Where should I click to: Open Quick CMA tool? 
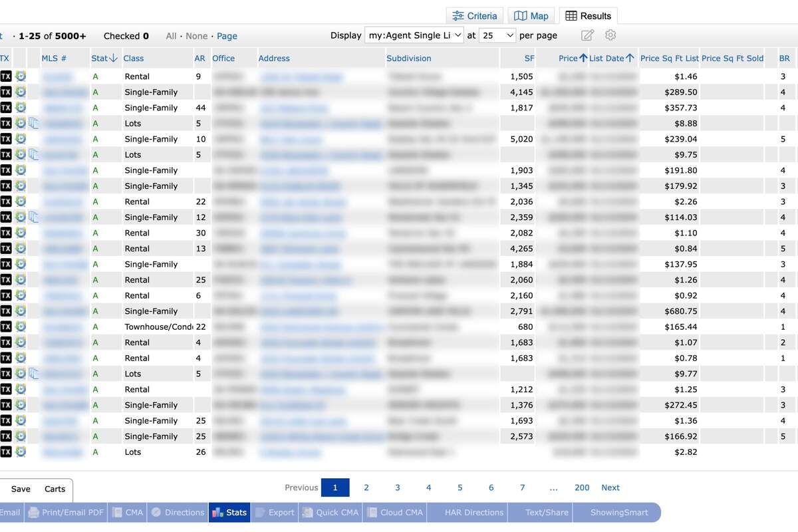pos(330,512)
